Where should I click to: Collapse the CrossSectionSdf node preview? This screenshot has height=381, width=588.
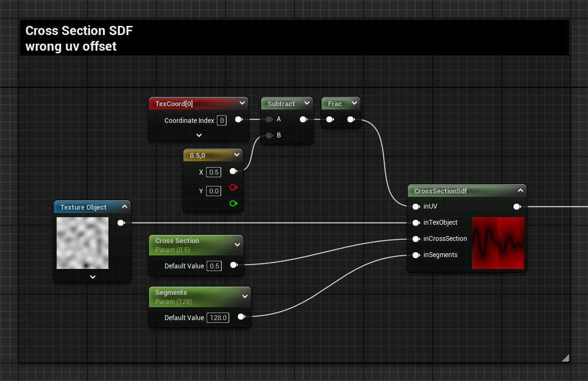(x=520, y=191)
